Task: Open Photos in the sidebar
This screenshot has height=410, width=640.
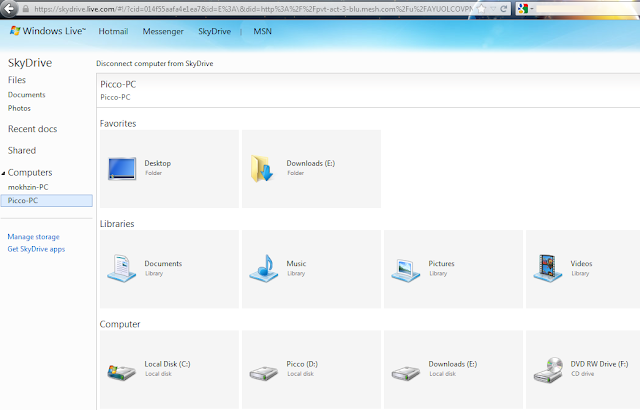Action: coord(19,108)
